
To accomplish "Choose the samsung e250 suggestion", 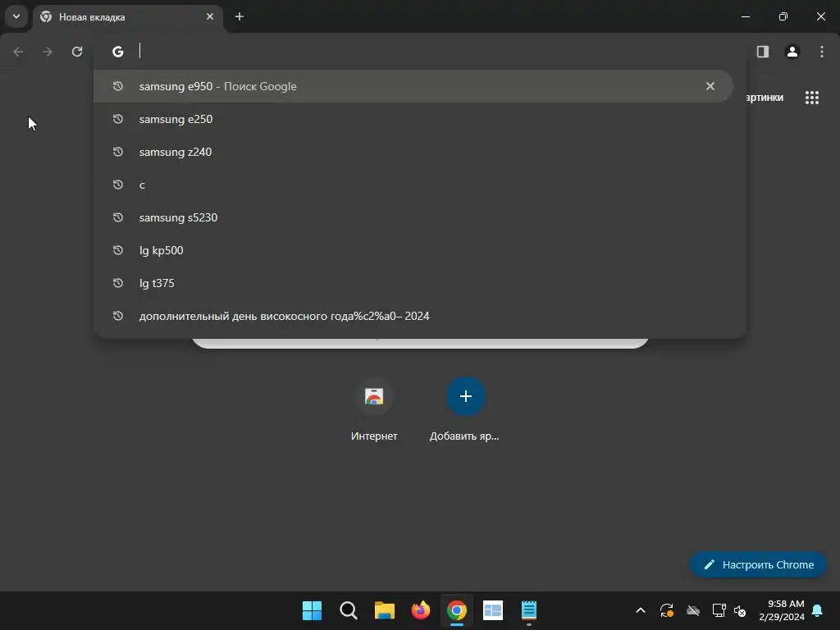I will click(x=413, y=119).
